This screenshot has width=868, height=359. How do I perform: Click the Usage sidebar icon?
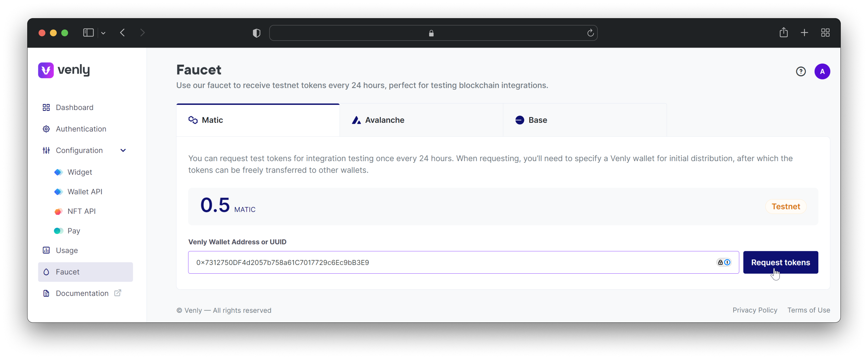click(x=47, y=250)
